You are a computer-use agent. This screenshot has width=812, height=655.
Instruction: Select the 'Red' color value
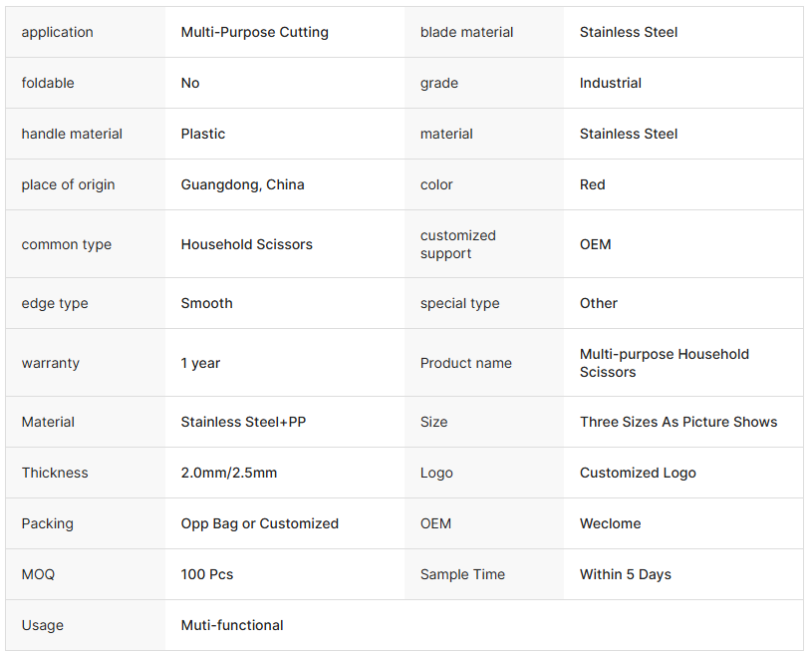point(592,184)
